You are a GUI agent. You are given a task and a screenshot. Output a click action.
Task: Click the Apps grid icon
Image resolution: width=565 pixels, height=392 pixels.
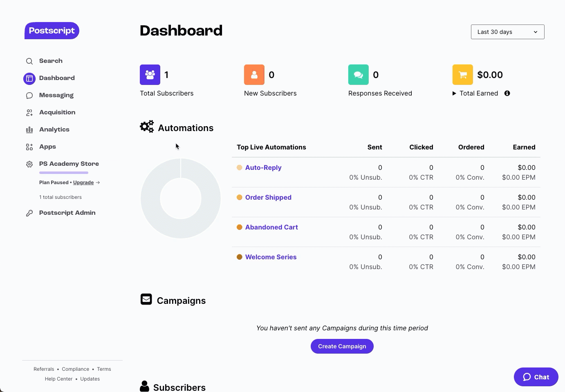click(29, 147)
